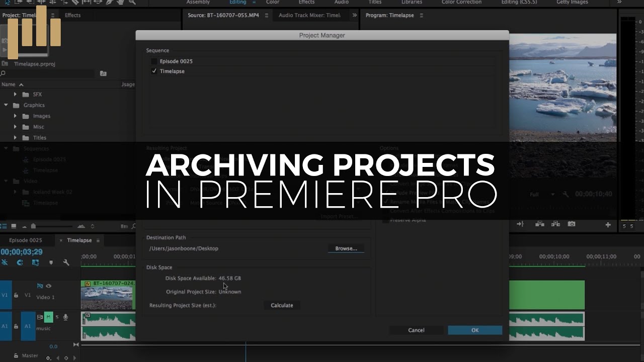
Task: Toggle sync lock on music audio track
Action: point(40,317)
